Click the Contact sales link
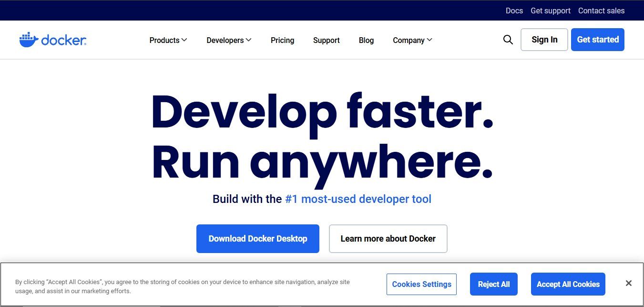Viewport: 644px width, 307px height. 601,11
